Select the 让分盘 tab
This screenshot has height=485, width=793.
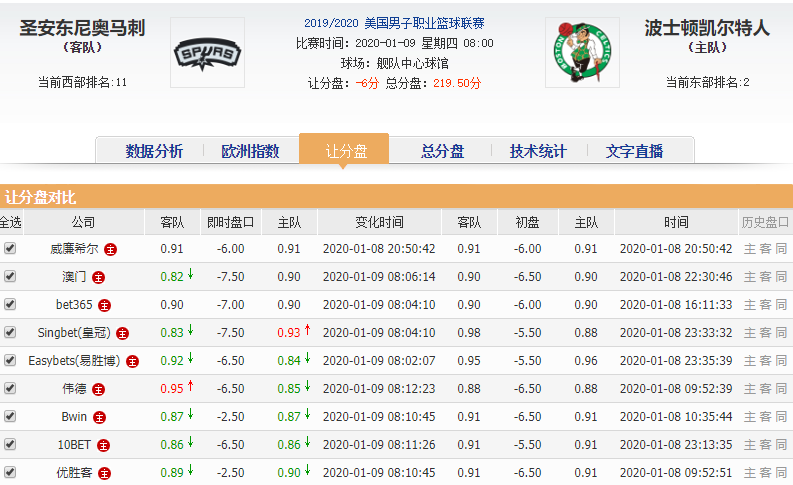346,151
